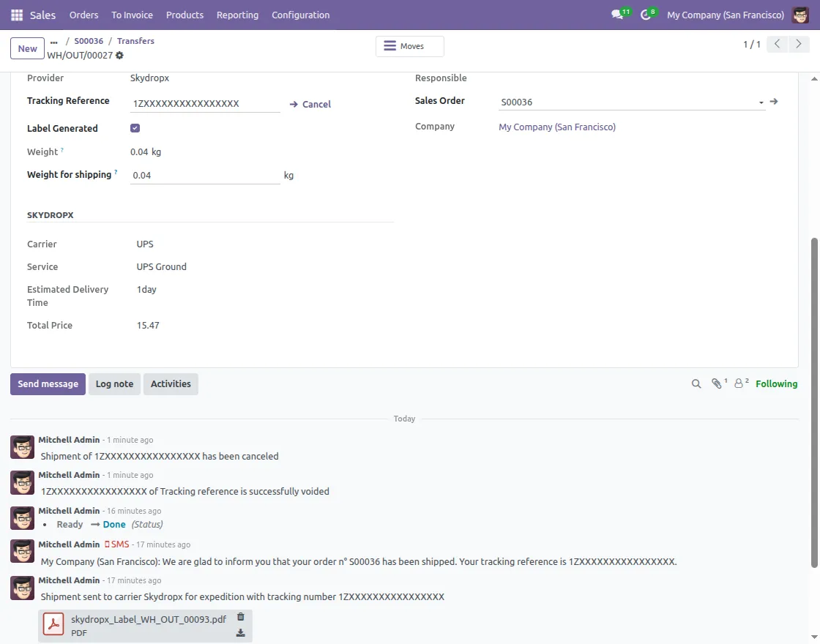Open form settings gear next to WH/OUT/00027
820x644 pixels.
tap(119, 55)
